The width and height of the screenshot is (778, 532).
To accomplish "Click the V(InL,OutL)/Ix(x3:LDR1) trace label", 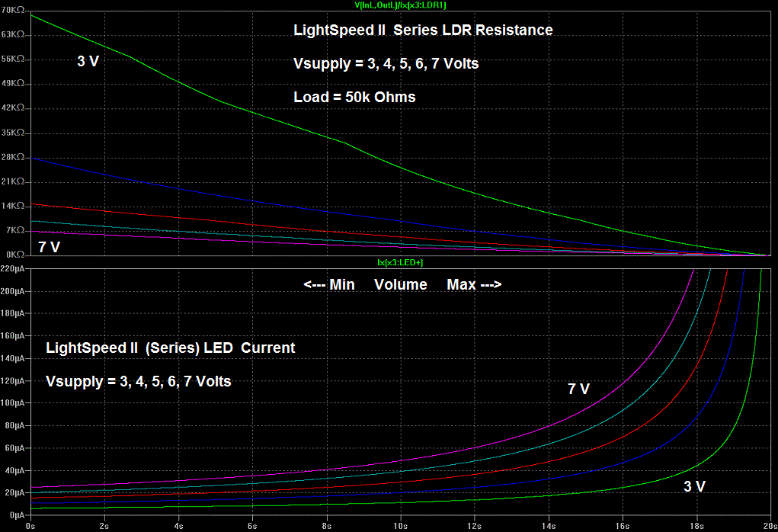I will tap(400, 5).
